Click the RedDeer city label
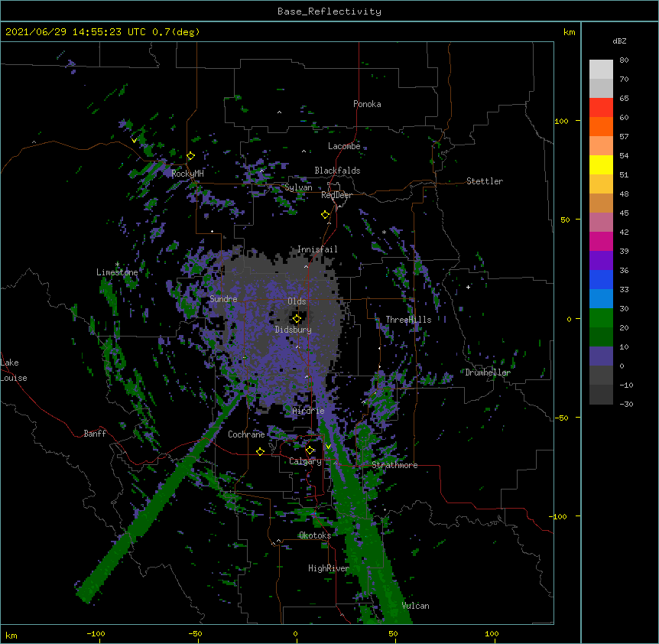Viewport: 659px width, 644px height. click(336, 195)
